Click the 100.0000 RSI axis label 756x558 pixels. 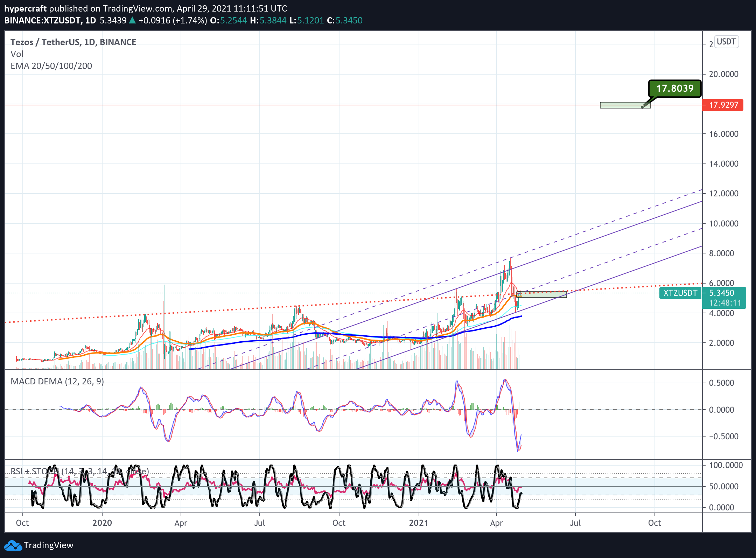click(x=726, y=465)
